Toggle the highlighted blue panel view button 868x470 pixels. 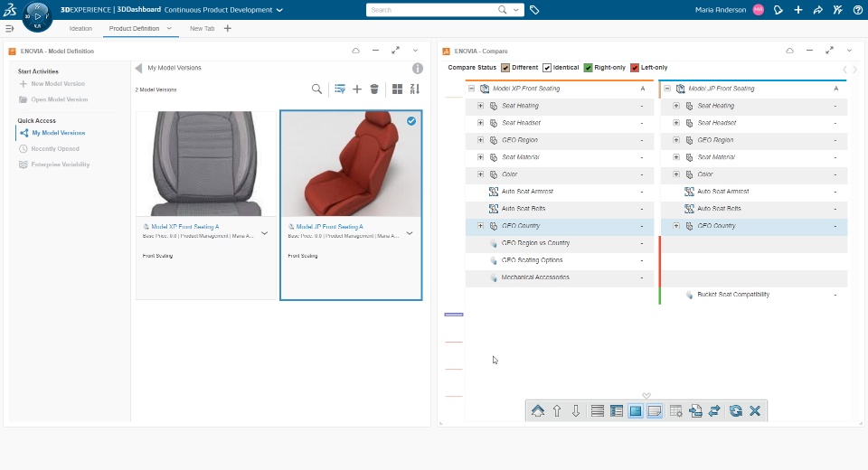(636, 410)
